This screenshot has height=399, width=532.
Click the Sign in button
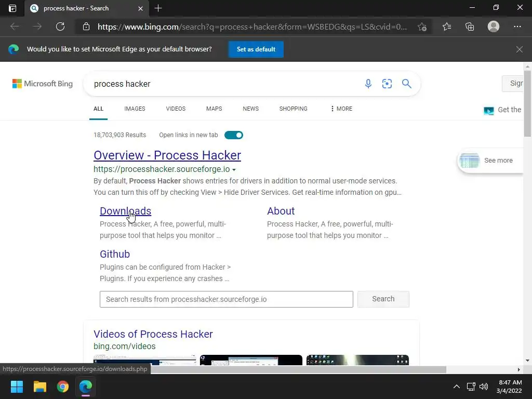pos(513,84)
